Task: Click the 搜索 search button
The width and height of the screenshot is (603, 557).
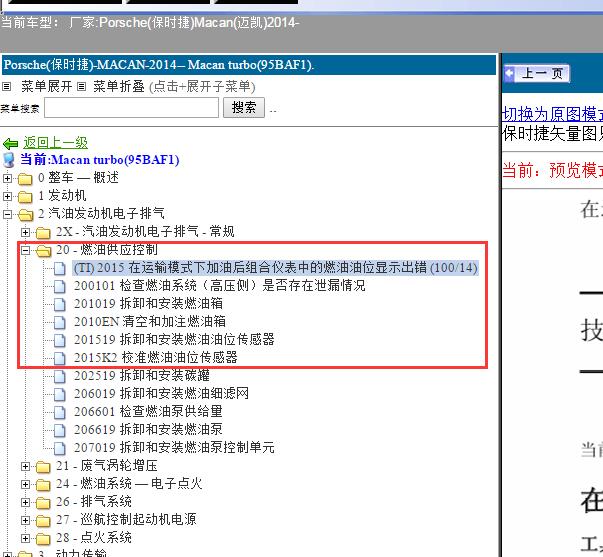Action: (x=244, y=108)
